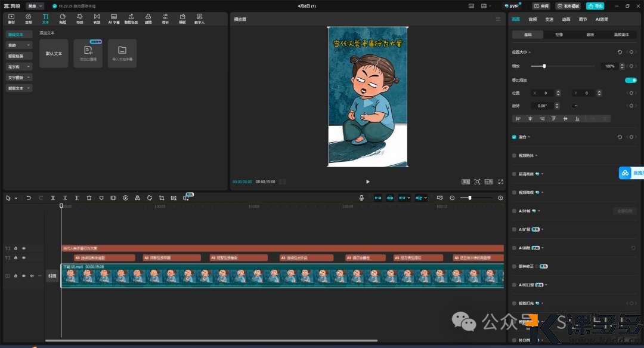Enable the 视频防抖 stabilization checkbox

point(515,156)
